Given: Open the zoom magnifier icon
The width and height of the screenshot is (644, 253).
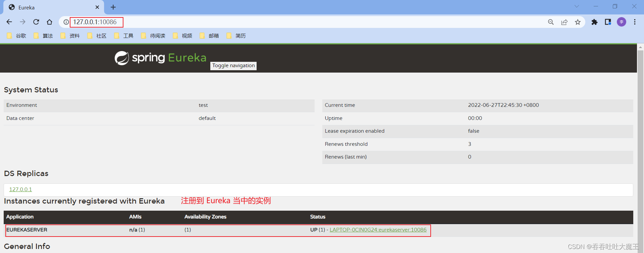Looking at the screenshot, I should tap(551, 22).
